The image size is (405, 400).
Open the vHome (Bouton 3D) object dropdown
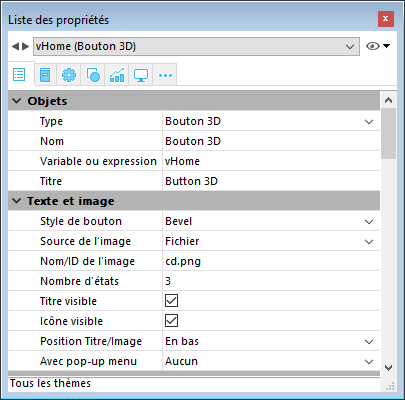pos(196,46)
